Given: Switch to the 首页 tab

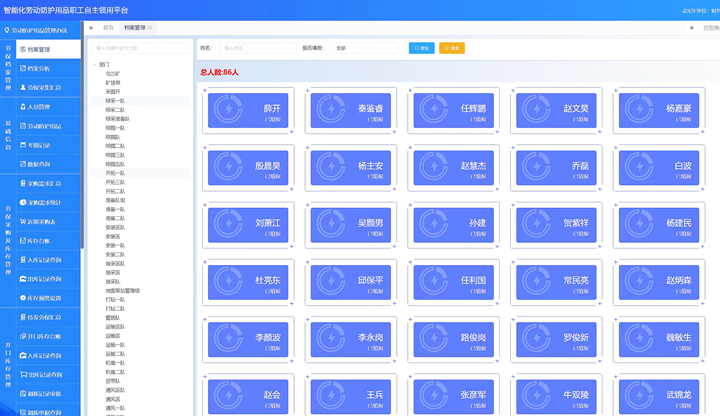Looking at the screenshot, I should (108, 28).
